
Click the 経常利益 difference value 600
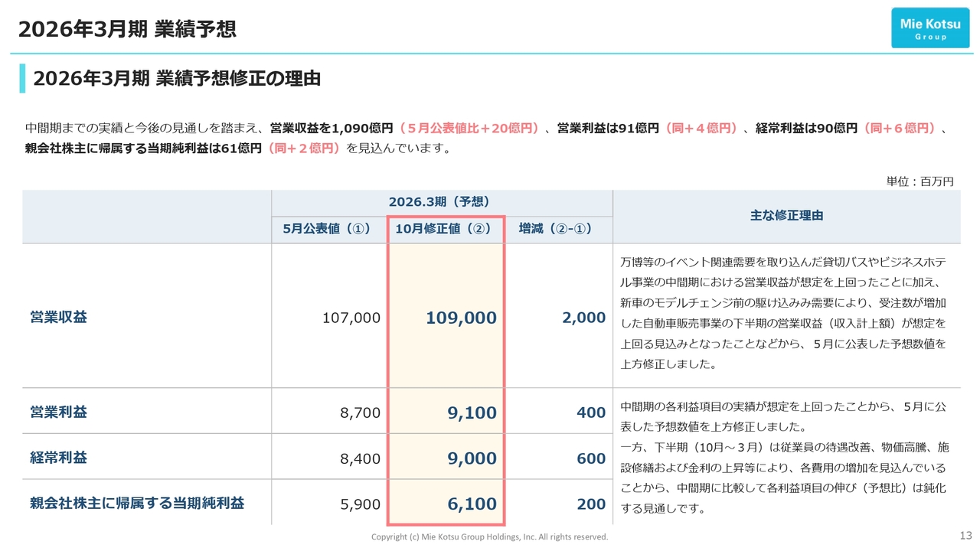coord(590,458)
